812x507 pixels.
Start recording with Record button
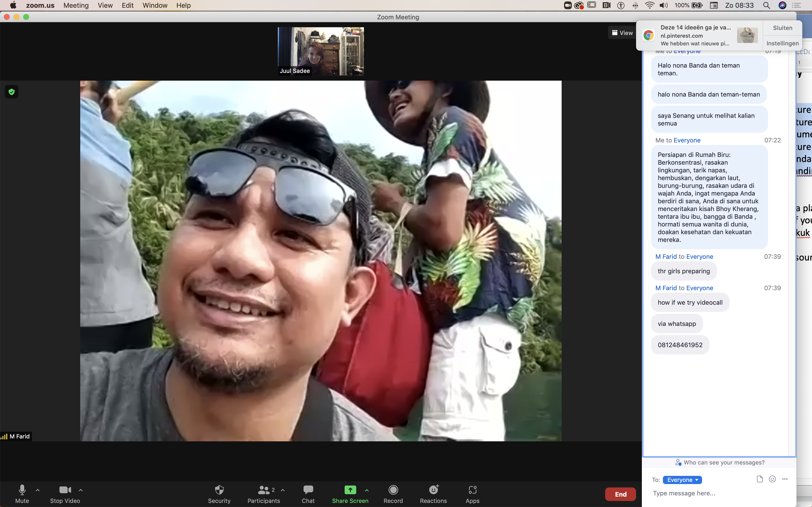393,493
